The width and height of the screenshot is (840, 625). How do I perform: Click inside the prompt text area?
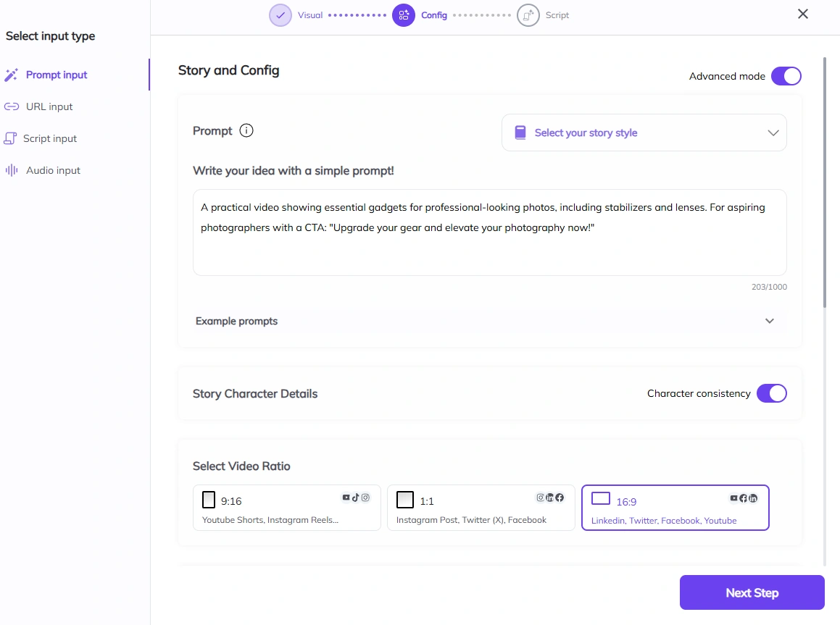pyautogui.click(x=490, y=232)
